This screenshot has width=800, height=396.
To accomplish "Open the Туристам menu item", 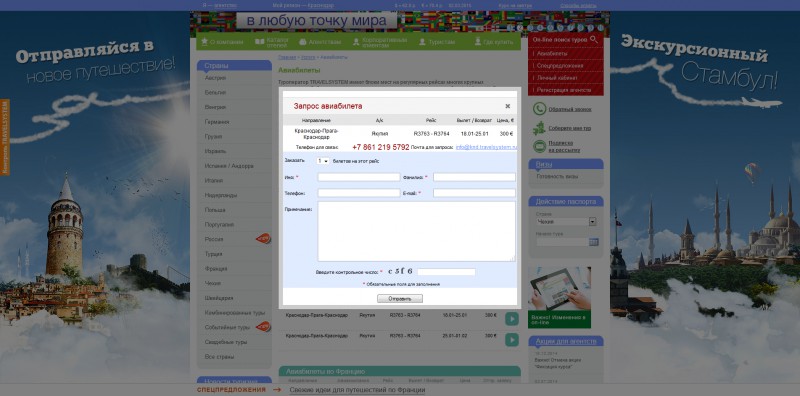I will (x=441, y=42).
